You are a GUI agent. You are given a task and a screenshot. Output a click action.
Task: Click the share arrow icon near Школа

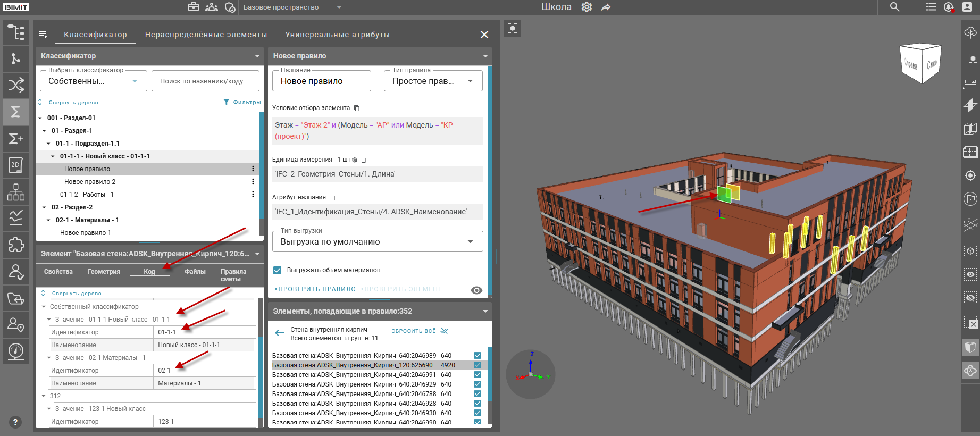[606, 7]
